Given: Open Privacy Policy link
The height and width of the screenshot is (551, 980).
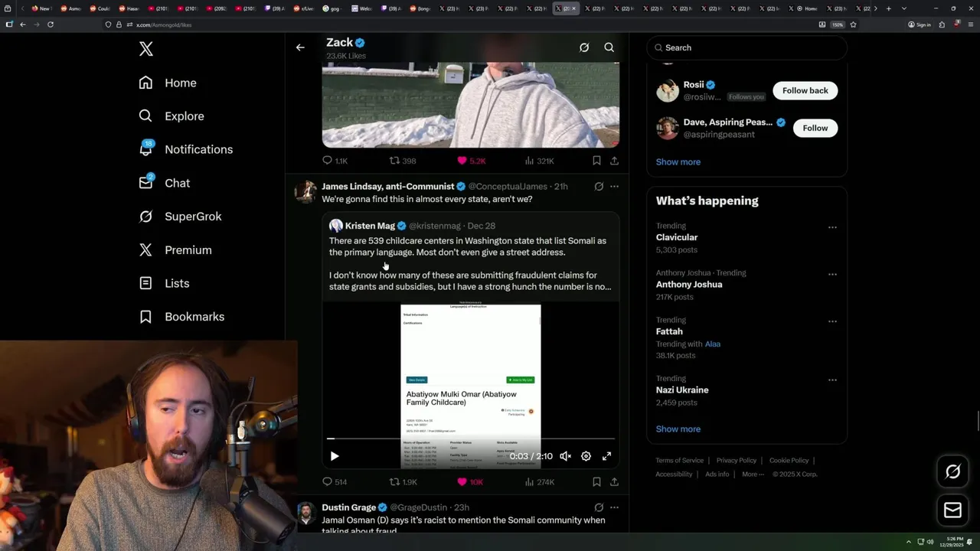Looking at the screenshot, I should pyautogui.click(x=737, y=461).
